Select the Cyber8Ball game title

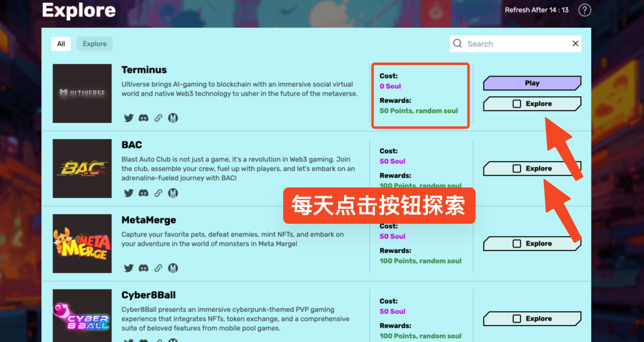(149, 295)
